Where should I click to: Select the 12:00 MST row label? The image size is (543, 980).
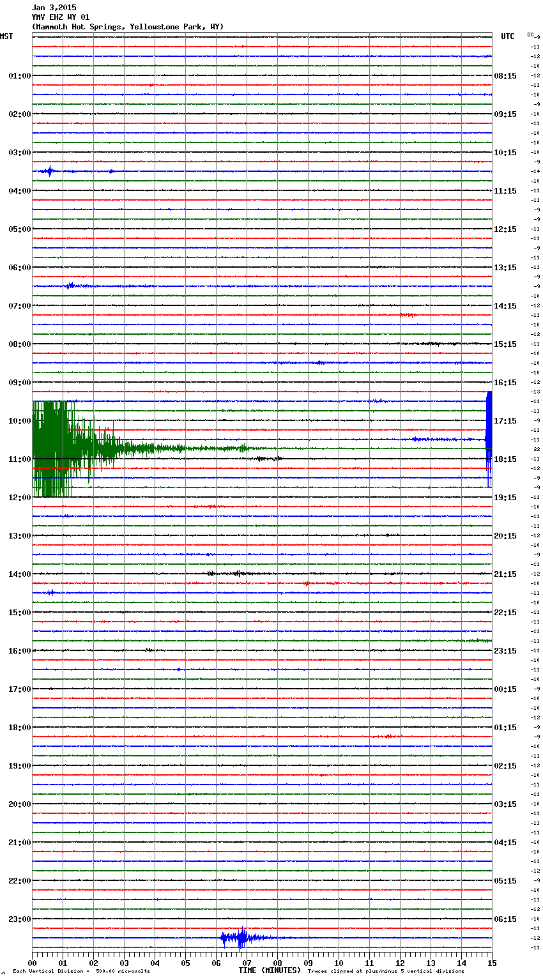[x=20, y=498]
